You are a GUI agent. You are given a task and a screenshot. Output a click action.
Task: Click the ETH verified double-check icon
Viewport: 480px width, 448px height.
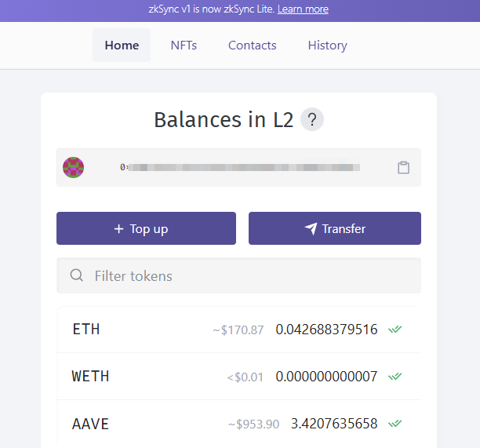[x=395, y=330]
